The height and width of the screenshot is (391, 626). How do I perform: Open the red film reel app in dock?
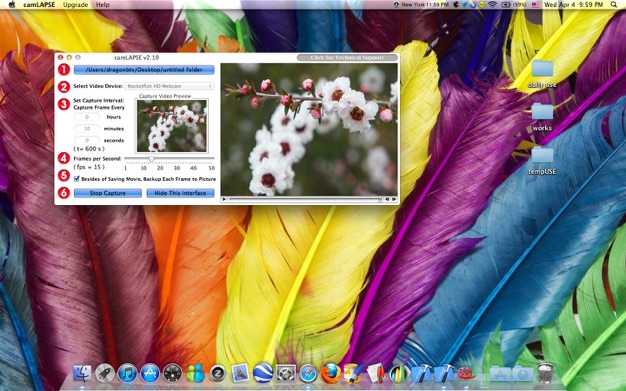[x=466, y=374]
